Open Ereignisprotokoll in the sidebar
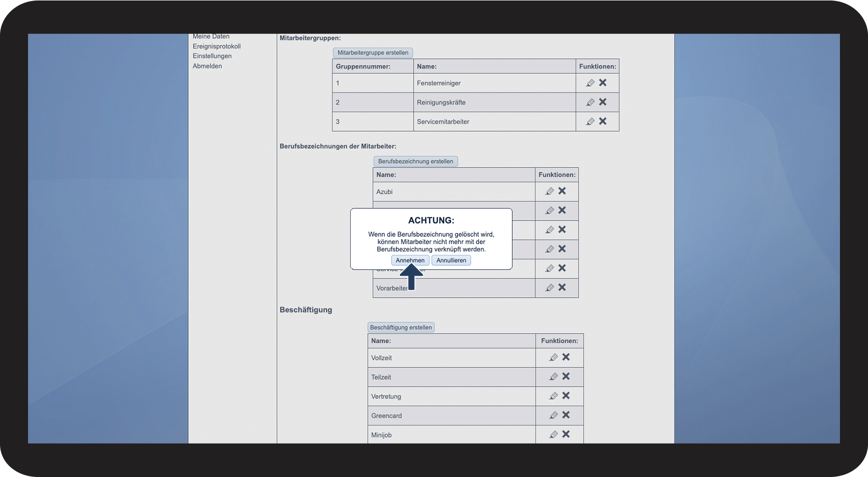The height and width of the screenshot is (477, 868). pos(217,46)
